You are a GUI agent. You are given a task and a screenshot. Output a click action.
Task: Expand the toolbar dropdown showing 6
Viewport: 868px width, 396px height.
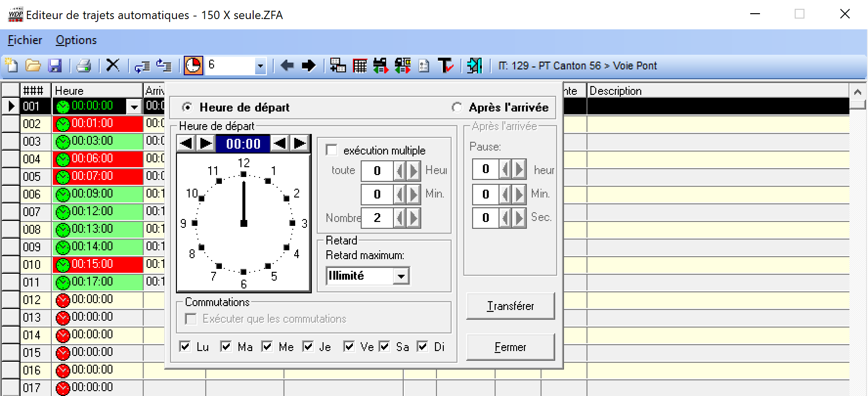point(260,66)
